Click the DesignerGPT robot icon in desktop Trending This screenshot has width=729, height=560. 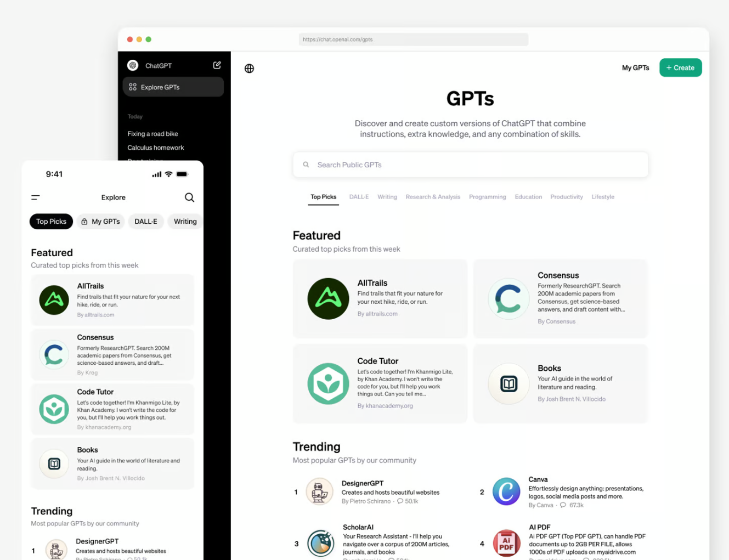(x=319, y=491)
